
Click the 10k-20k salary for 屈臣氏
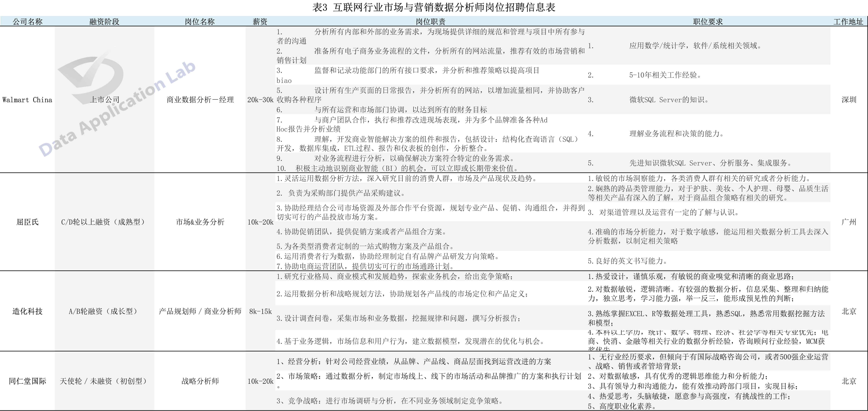pos(260,222)
